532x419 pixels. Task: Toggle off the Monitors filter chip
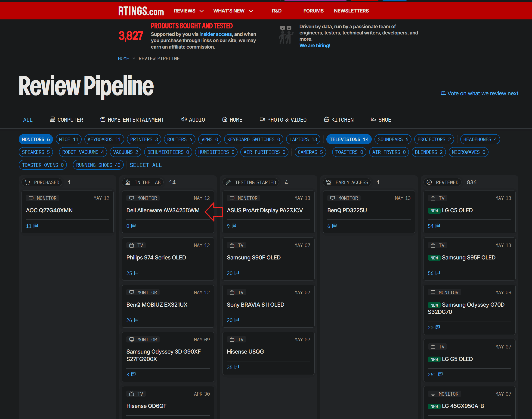[x=36, y=139]
